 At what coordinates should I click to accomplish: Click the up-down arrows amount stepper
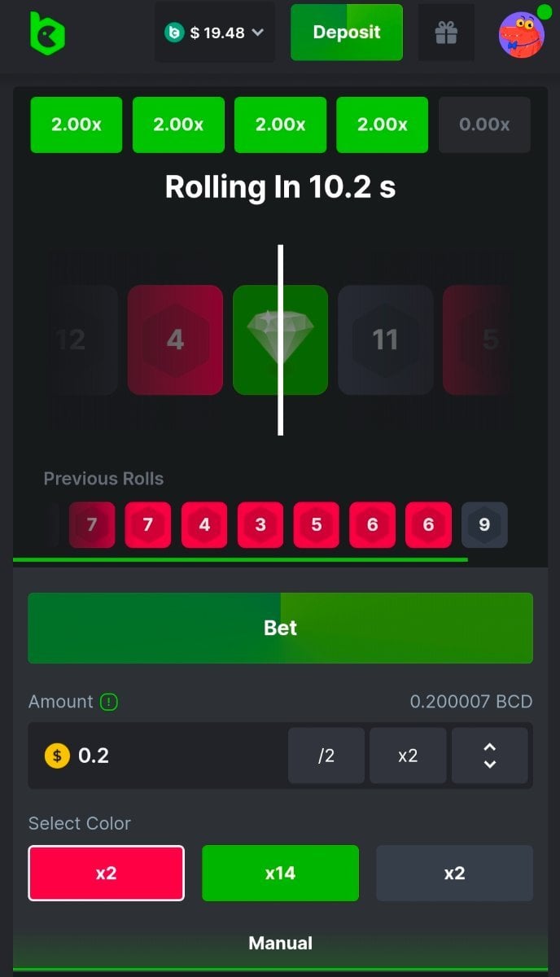click(490, 756)
